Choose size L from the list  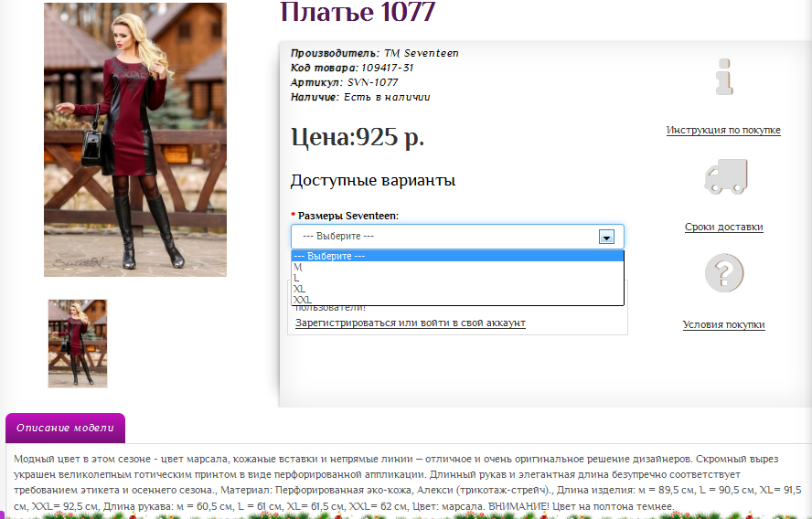pyautogui.click(x=457, y=278)
